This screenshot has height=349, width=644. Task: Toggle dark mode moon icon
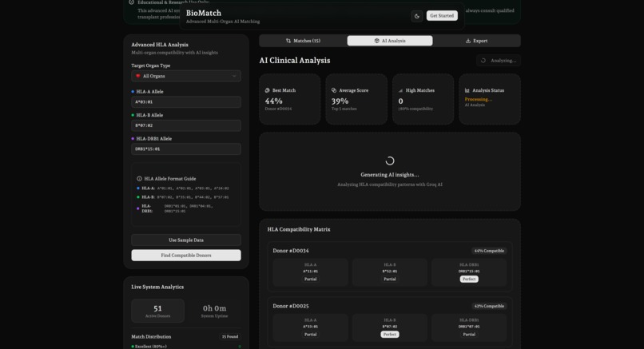(416, 16)
